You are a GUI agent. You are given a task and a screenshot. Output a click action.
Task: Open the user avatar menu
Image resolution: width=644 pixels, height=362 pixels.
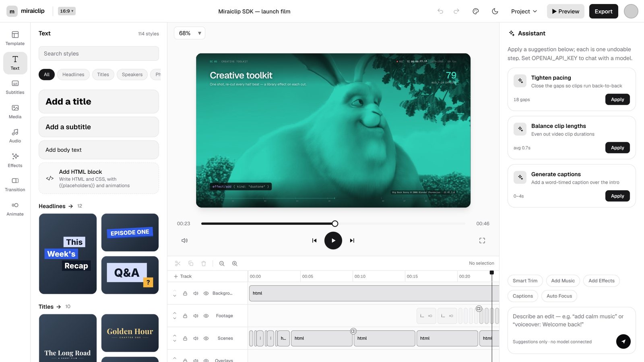631,11
